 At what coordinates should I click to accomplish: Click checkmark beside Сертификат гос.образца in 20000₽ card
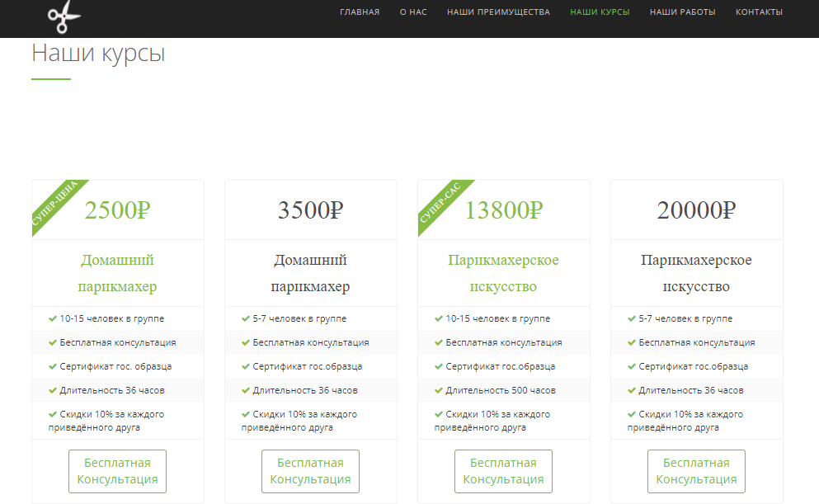[632, 366]
